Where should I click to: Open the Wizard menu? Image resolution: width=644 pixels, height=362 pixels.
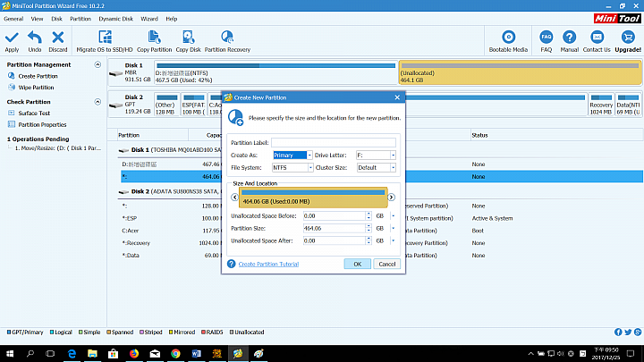tap(149, 19)
